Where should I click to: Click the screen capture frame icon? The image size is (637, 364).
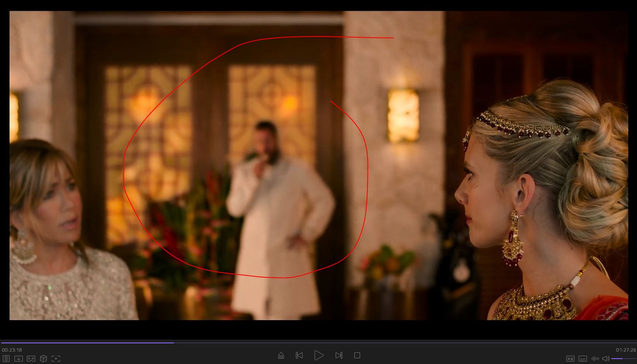56,359
